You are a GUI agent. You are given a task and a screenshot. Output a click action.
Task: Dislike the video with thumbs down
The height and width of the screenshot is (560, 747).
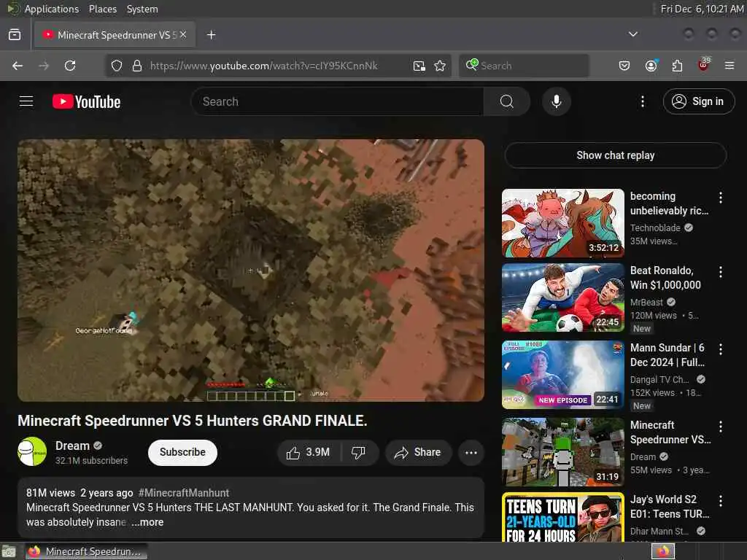[x=359, y=452]
